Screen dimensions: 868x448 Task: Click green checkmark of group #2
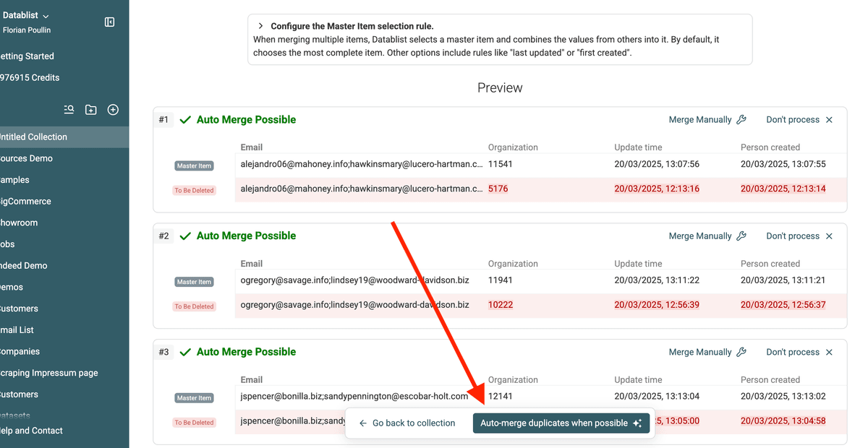click(185, 236)
